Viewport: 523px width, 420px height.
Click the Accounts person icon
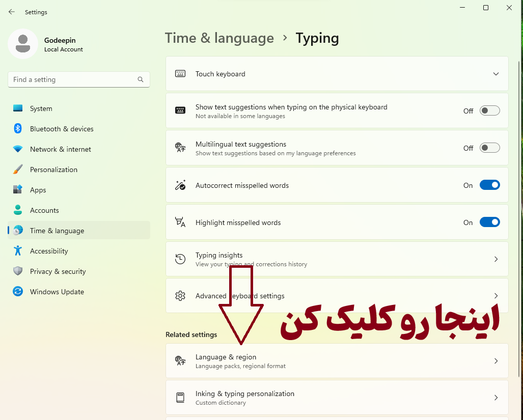tap(18, 210)
